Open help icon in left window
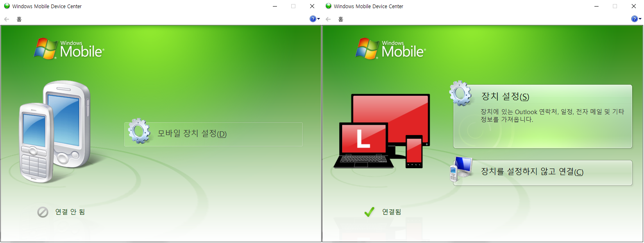The height and width of the screenshot is (243, 644). pos(313,19)
